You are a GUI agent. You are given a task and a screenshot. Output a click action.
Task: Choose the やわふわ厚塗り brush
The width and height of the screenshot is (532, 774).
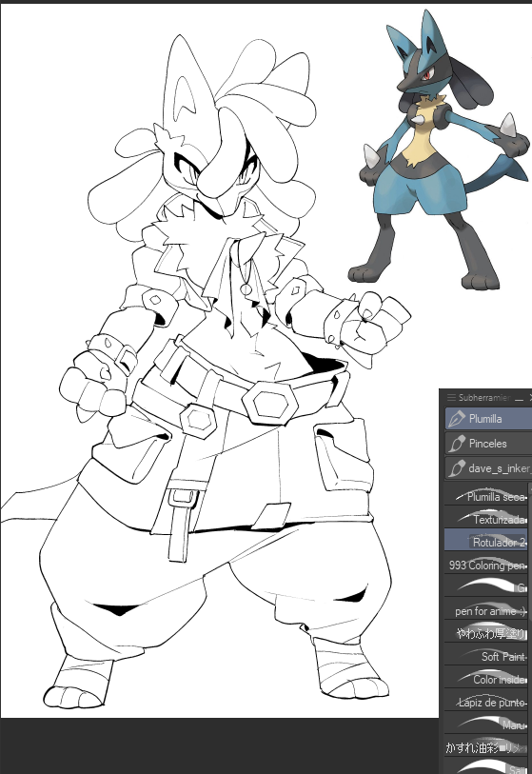click(x=486, y=632)
